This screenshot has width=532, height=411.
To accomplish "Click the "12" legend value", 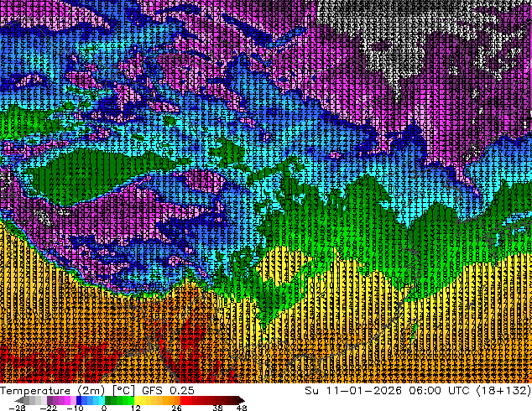I will coord(136,408).
